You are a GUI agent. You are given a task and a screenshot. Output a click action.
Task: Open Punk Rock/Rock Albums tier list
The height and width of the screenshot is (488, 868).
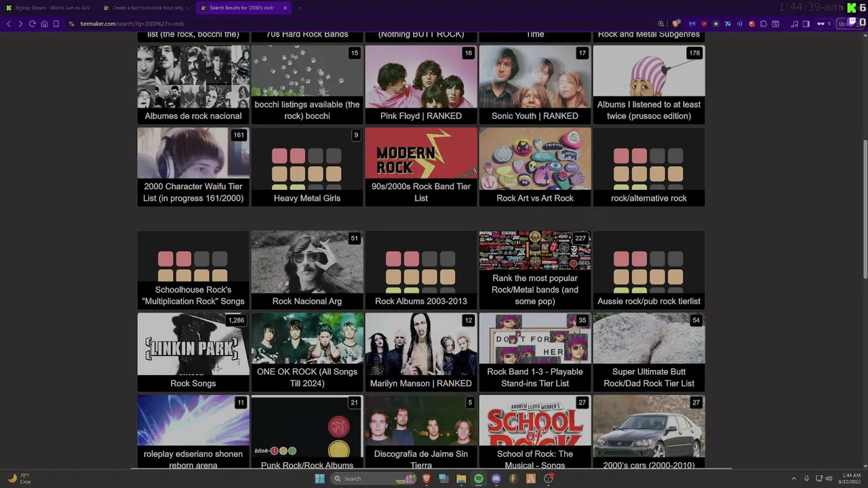(307, 432)
